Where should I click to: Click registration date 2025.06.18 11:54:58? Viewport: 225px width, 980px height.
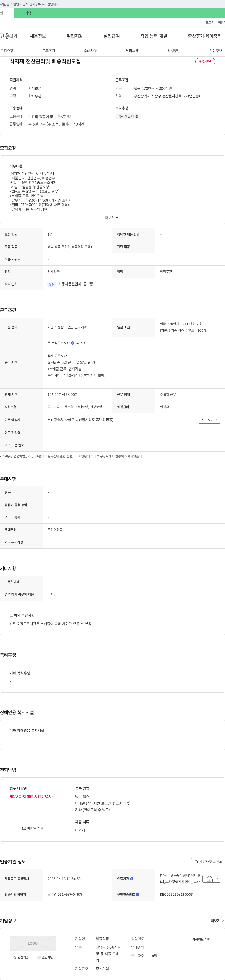click(x=64, y=879)
